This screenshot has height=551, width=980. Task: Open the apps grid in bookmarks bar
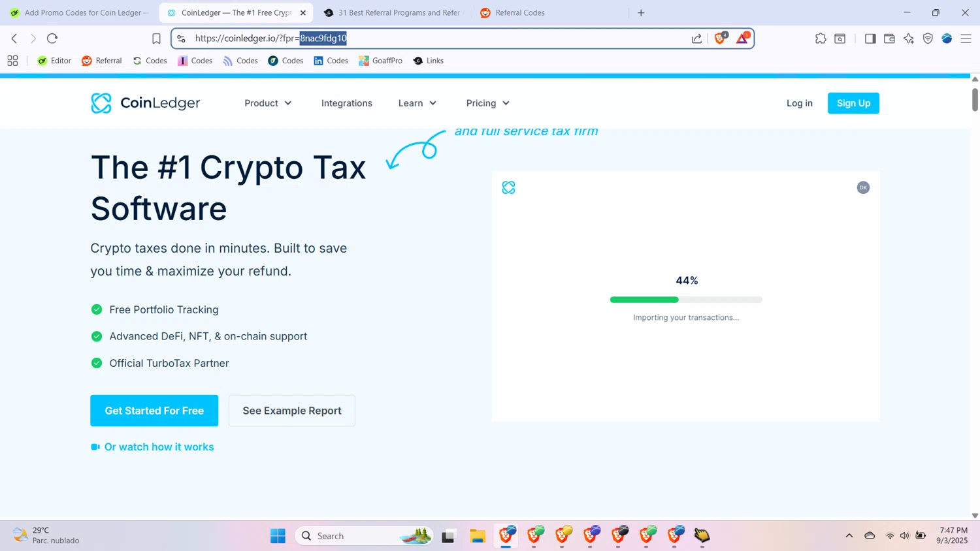(x=12, y=61)
